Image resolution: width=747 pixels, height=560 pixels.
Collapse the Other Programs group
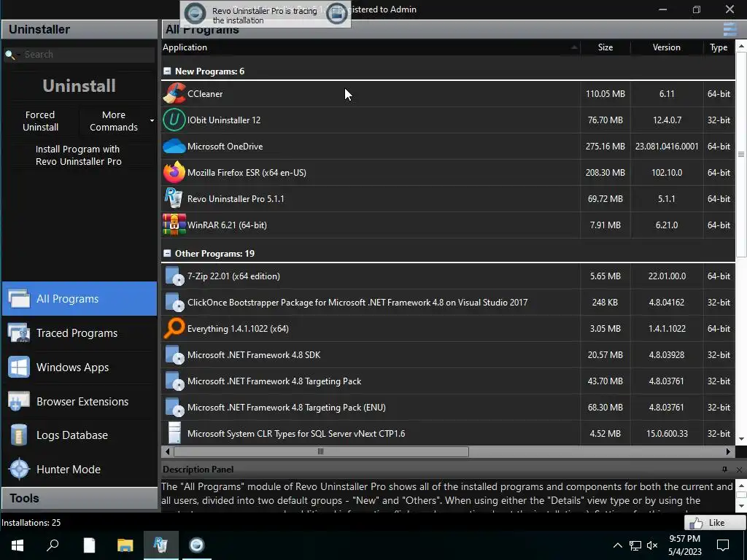point(167,253)
